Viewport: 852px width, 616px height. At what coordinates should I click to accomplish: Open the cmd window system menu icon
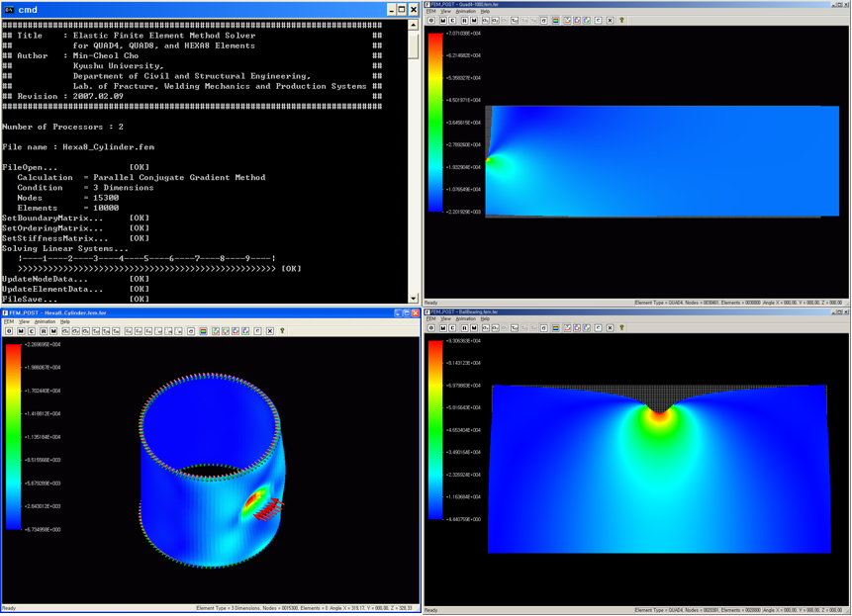pyautogui.click(x=9, y=9)
